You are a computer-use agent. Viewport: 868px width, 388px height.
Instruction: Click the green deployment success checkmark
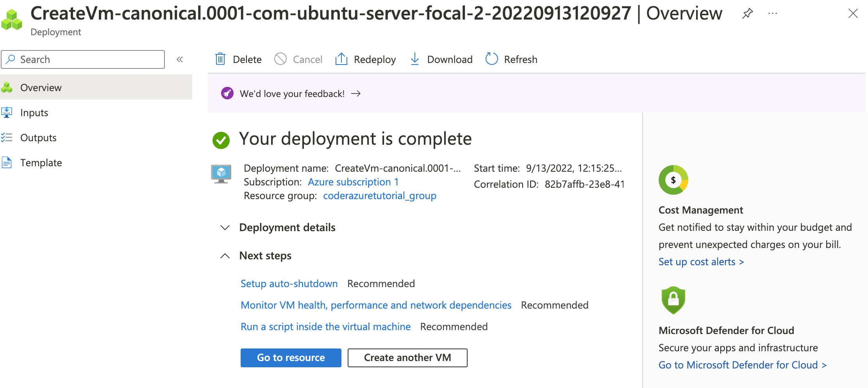pyautogui.click(x=221, y=140)
